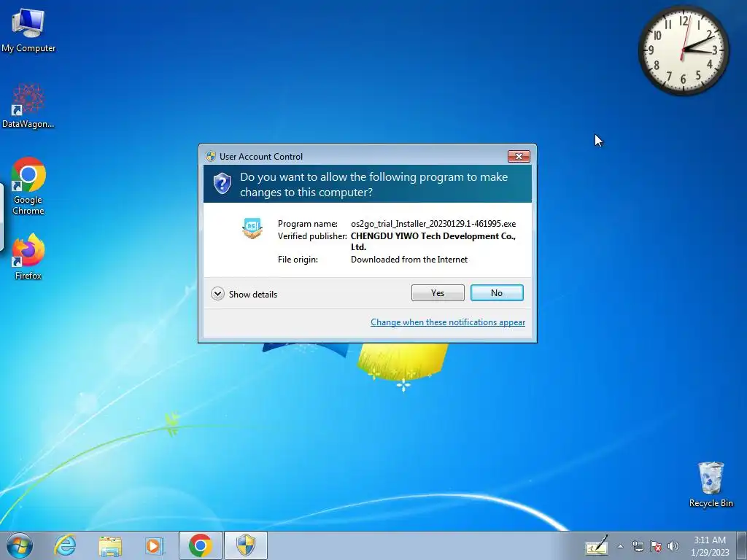Viewport: 747px width, 560px height.
Task: Open Internet Explorer from taskbar
Action: coord(65,545)
